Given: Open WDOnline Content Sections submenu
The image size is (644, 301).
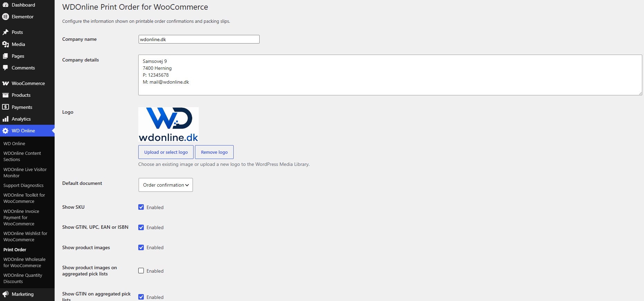Looking at the screenshot, I should tap(22, 156).
